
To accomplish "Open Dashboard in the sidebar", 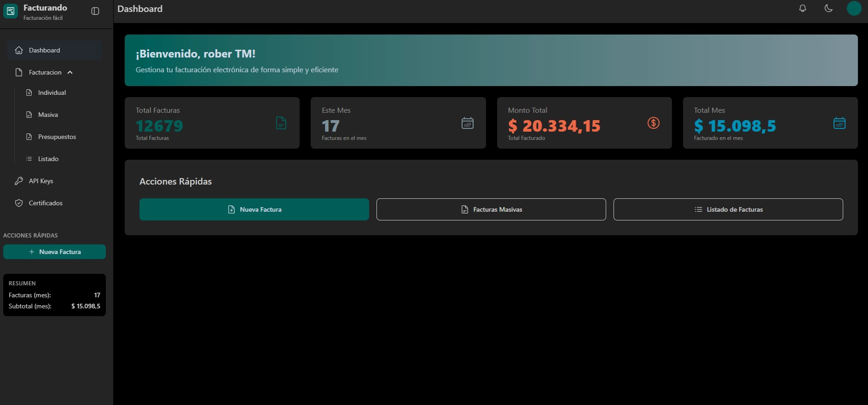I will pos(44,50).
